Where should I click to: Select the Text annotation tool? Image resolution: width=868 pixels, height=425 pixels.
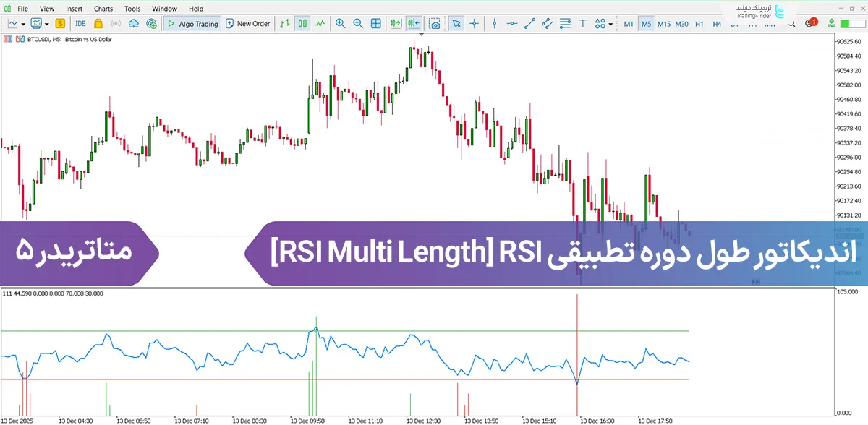[x=583, y=23]
